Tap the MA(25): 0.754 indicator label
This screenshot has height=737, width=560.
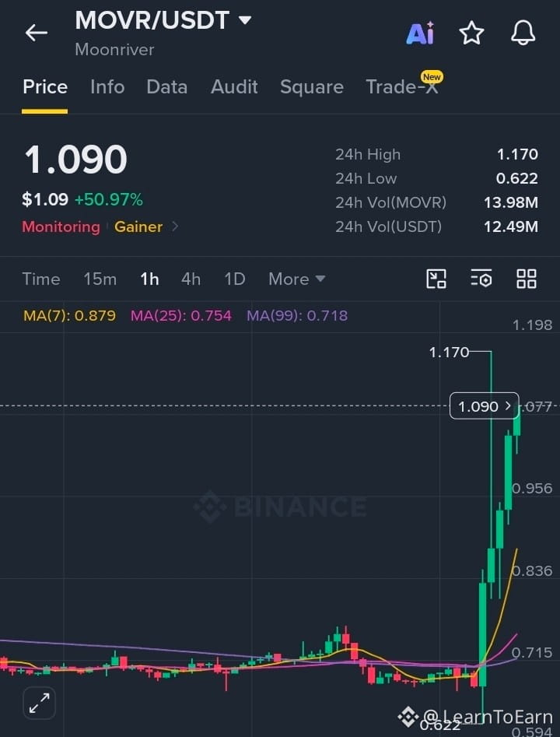coord(181,315)
